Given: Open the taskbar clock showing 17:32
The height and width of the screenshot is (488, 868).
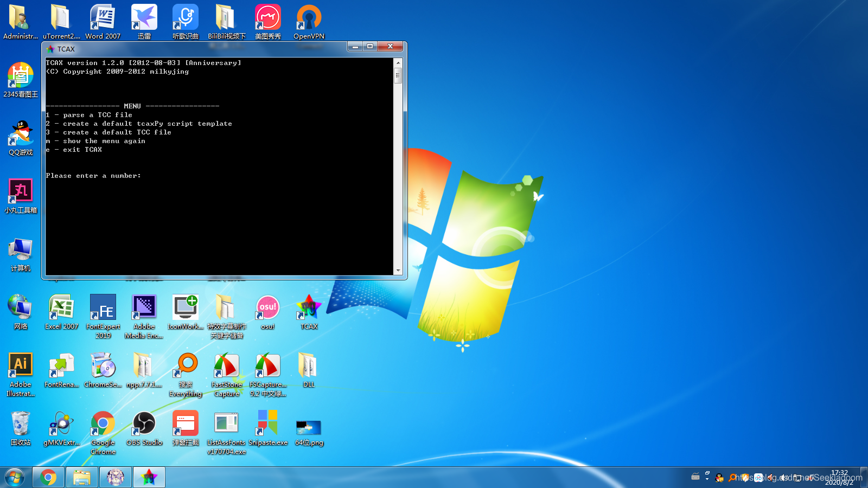Looking at the screenshot, I should (x=839, y=477).
